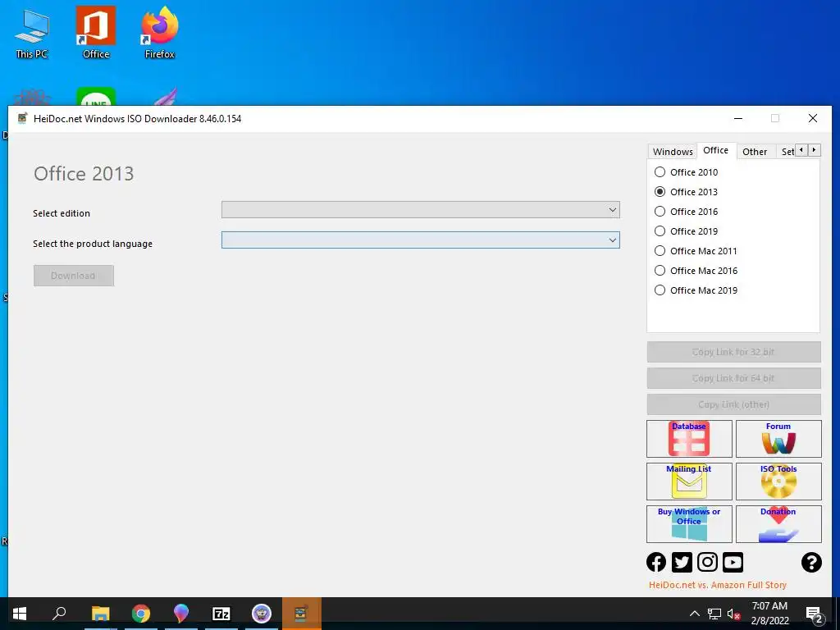Open the Donation icon button

pos(778,524)
